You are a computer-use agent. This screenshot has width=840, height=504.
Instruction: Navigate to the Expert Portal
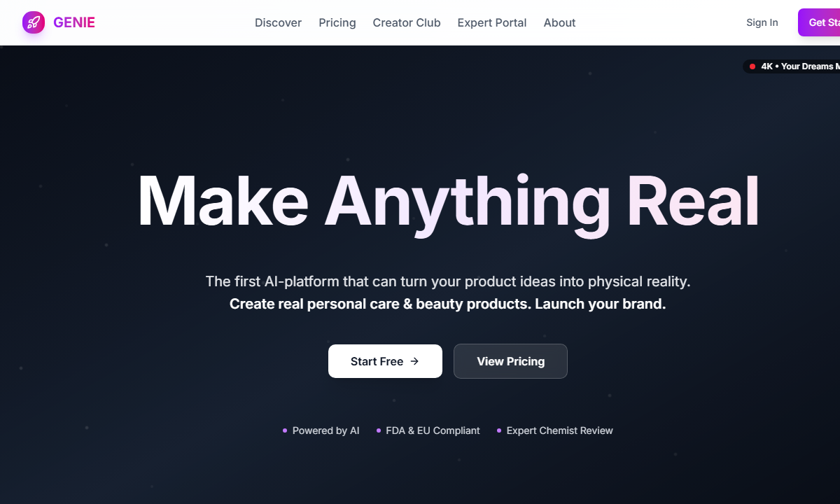tap(491, 22)
